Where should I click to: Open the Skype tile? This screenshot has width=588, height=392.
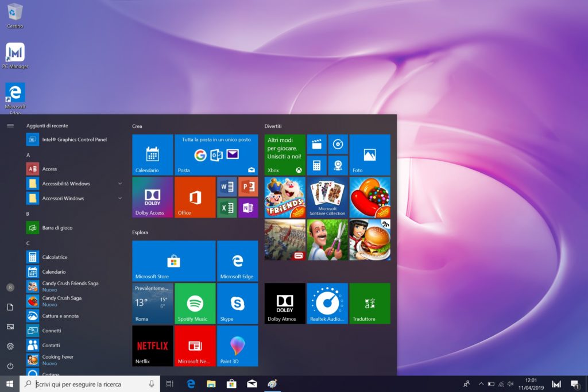[x=237, y=303]
